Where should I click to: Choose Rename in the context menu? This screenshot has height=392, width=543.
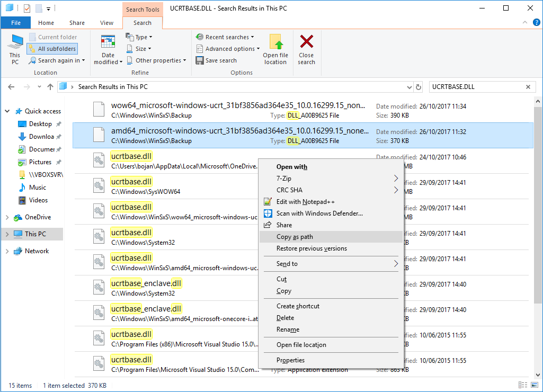click(x=331, y=329)
